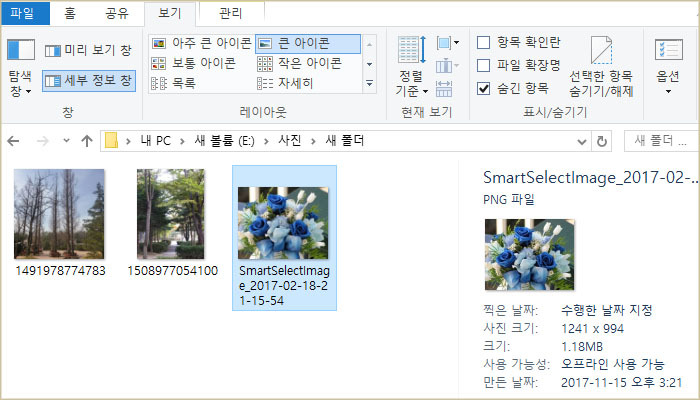This screenshot has width=700, height=400.
Task: Choose 아주 큰 아이콘 layout
Action: [201, 43]
